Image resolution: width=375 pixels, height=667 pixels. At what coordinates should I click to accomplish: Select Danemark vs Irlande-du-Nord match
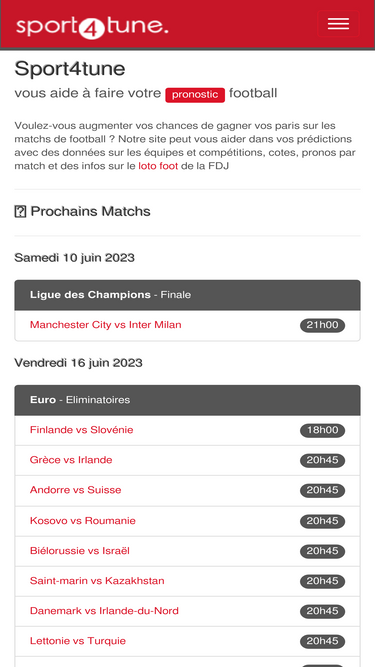click(x=104, y=611)
